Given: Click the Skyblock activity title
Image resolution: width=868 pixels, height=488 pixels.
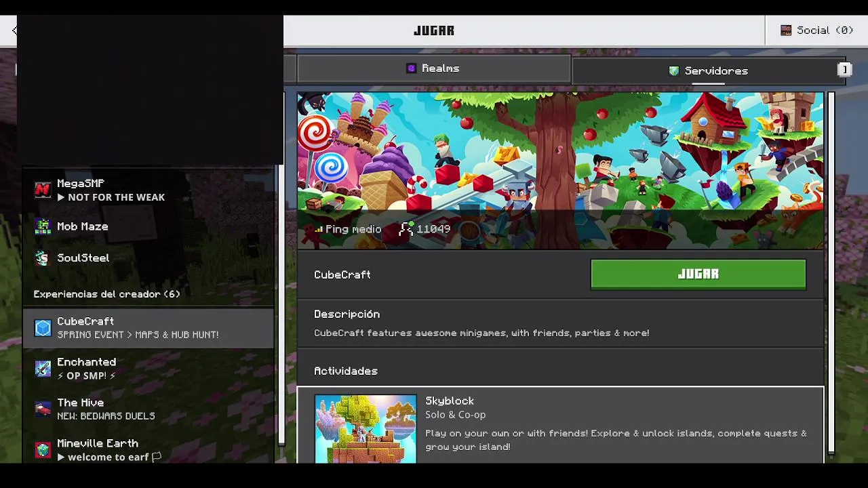Looking at the screenshot, I should (x=450, y=401).
